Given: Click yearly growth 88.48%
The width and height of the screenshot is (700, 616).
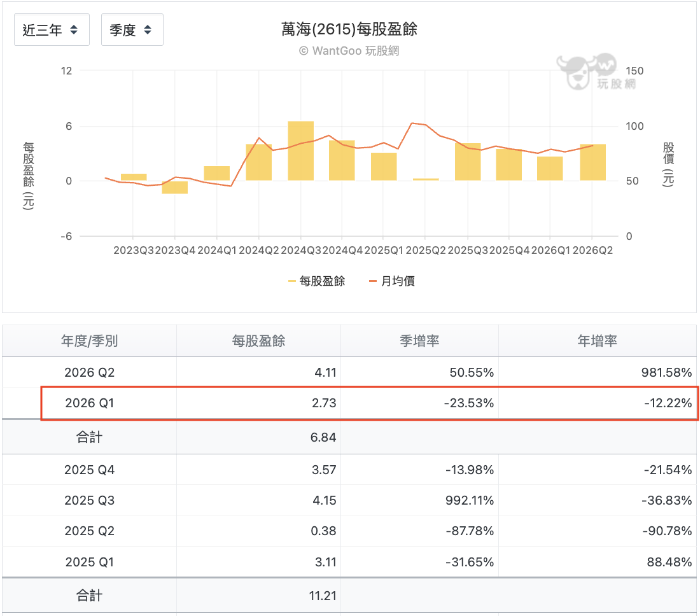Looking at the screenshot, I should tap(669, 562).
